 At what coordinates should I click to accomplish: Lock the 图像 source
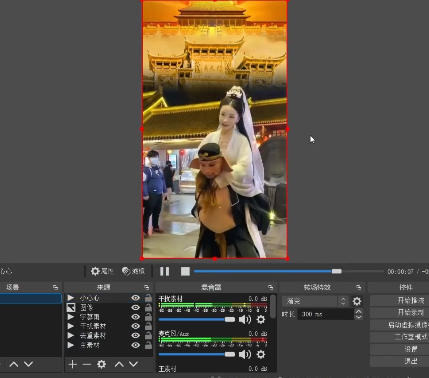[148, 307]
